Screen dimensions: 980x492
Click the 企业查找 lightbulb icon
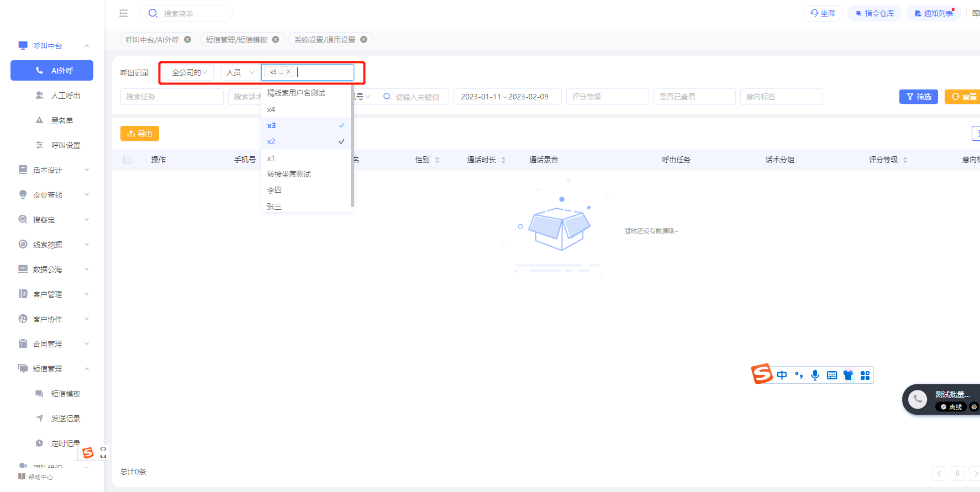tap(23, 194)
